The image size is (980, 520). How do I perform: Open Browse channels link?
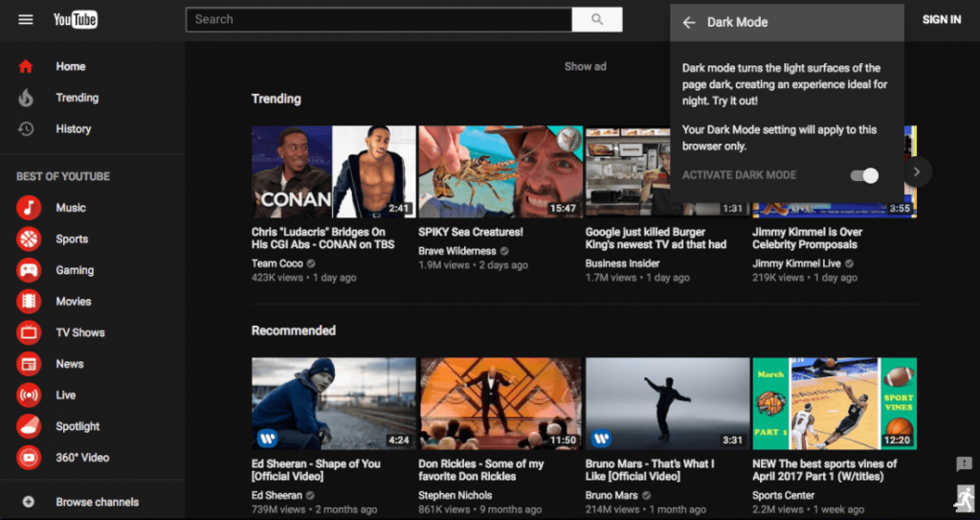[x=98, y=502]
